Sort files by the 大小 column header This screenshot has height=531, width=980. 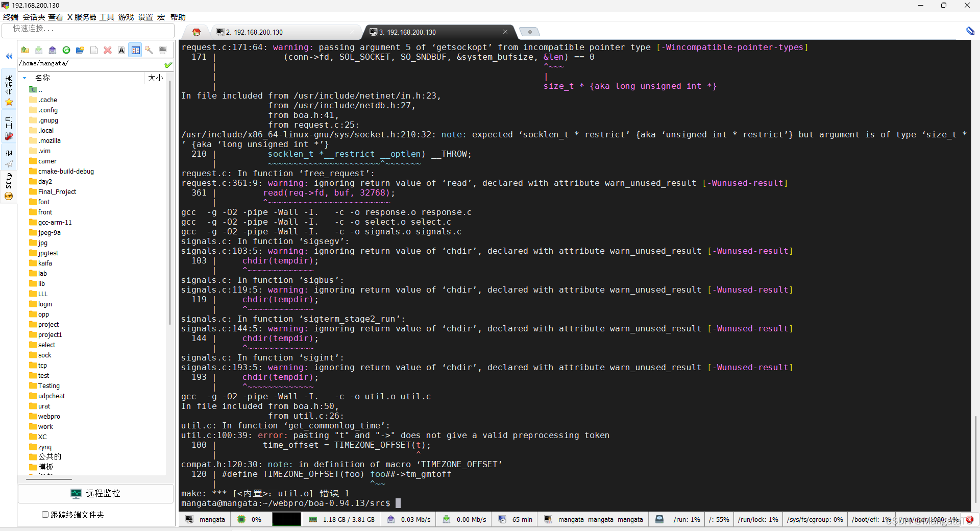point(156,78)
